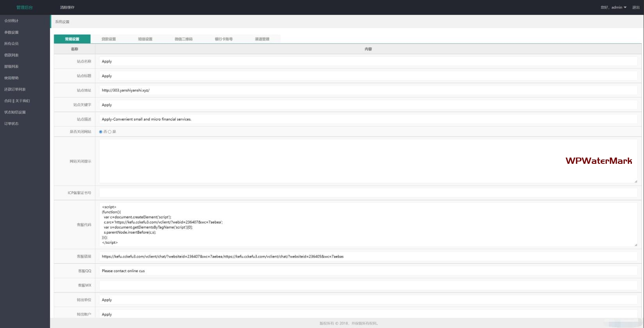The width and height of the screenshot is (644, 328).
Task: Open the 银行卡账号 tab
Action: (224, 39)
